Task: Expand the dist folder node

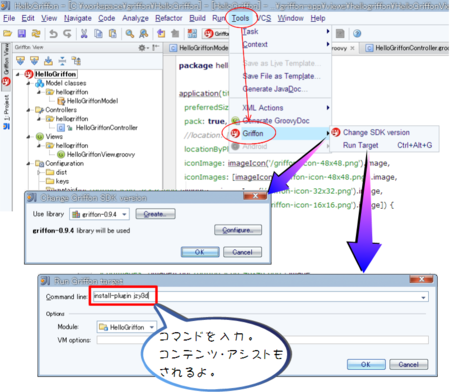Action: (x=39, y=172)
